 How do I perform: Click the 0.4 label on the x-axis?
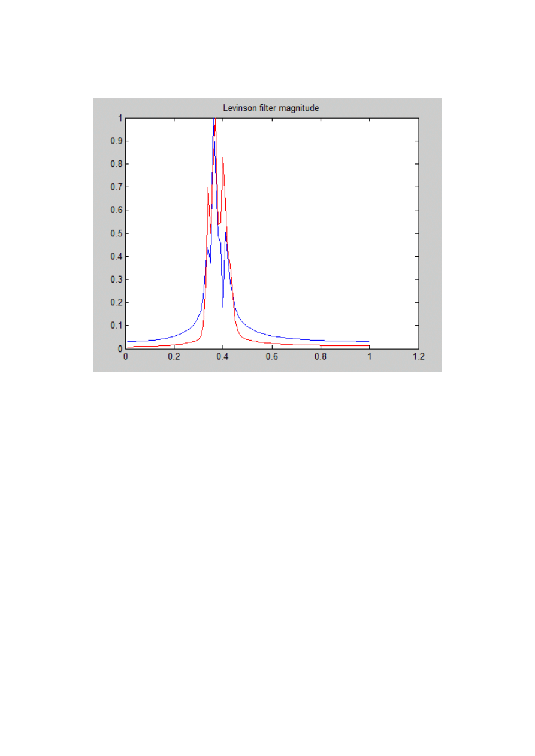coord(223,356)
